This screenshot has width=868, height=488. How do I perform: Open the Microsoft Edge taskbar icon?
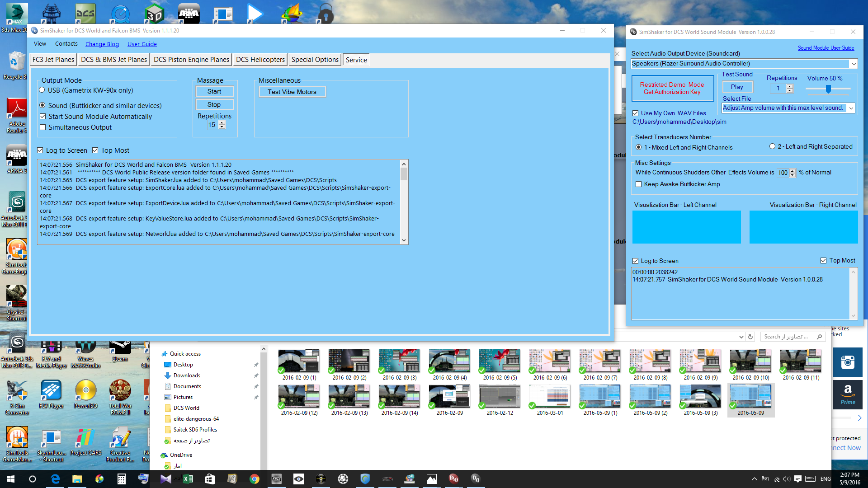[x=55, y=479]
